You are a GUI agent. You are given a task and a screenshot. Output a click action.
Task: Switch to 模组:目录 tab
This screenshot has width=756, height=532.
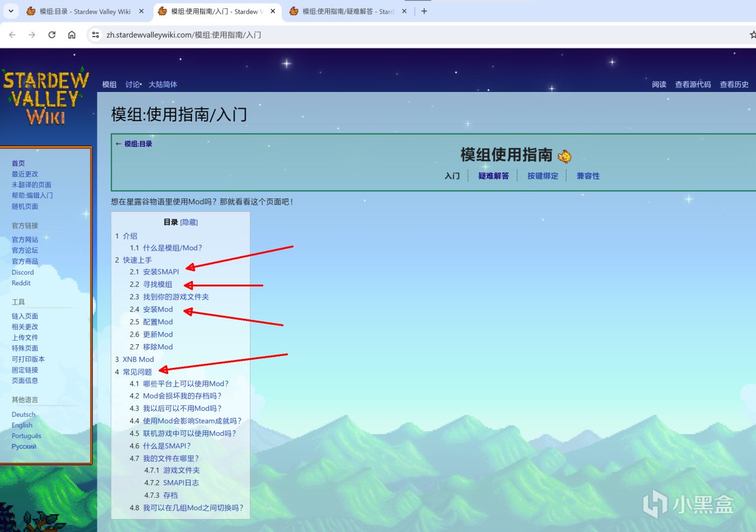86,11
